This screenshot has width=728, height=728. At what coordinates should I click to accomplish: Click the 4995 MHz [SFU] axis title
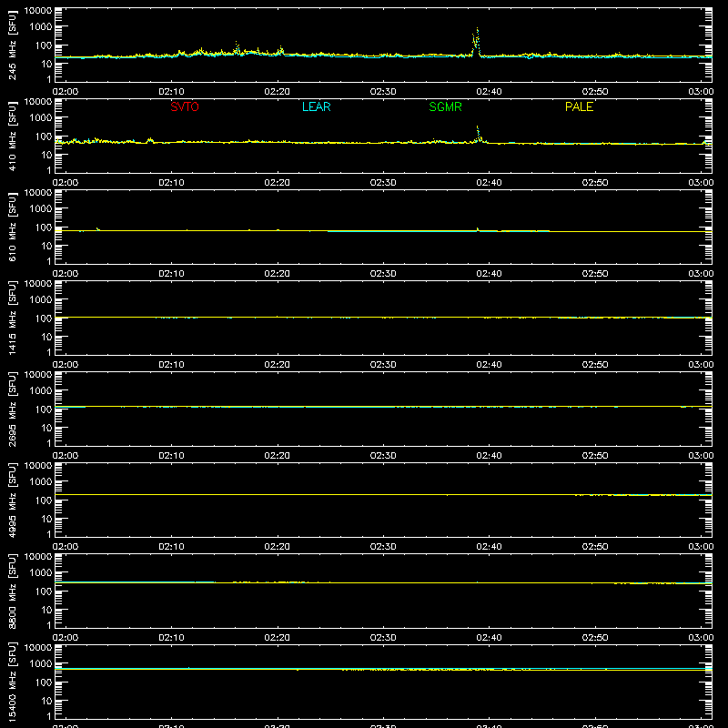tap(13, 500)
